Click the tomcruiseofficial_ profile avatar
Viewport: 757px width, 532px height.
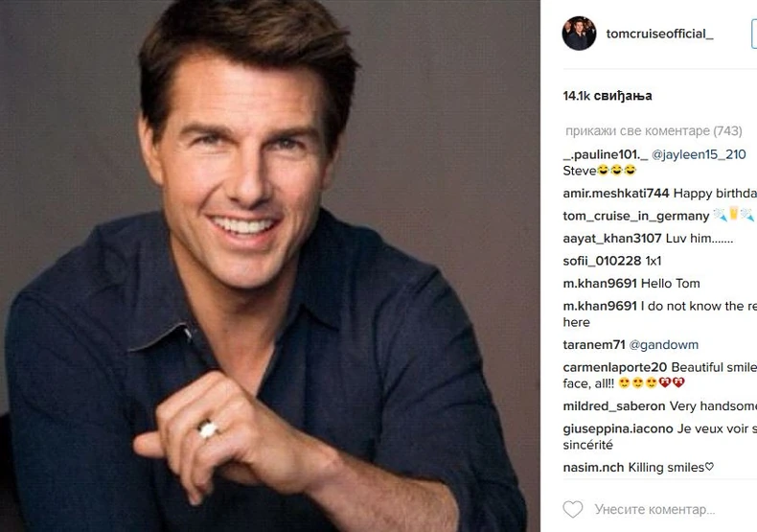click(579, 34)
